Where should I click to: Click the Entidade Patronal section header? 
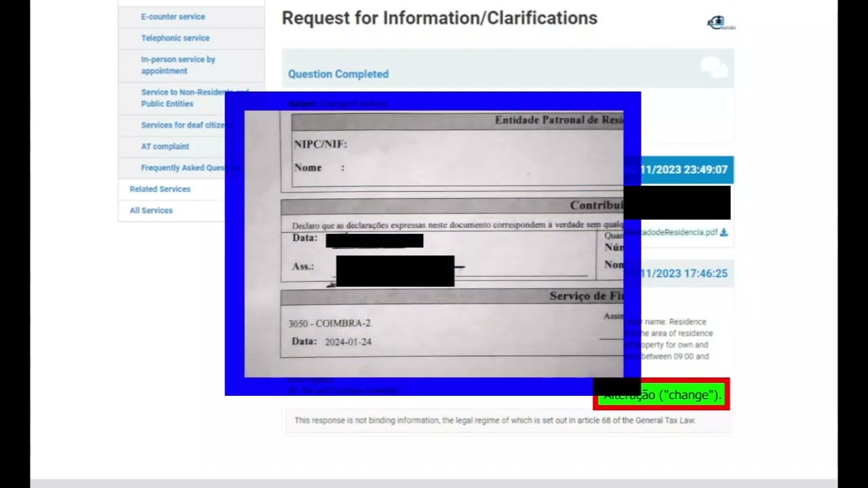pos(458,120)
